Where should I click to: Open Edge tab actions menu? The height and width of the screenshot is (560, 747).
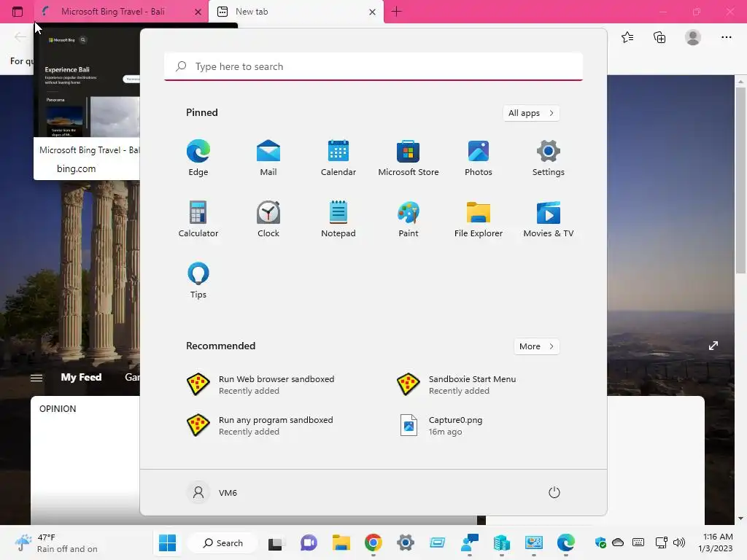coord(18,12)
